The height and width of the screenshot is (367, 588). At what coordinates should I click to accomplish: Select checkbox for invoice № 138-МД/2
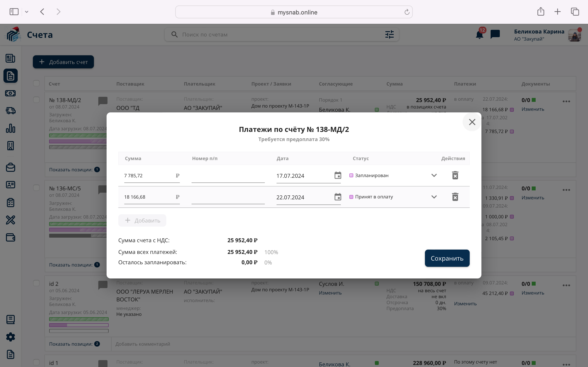(x=37, y=100)
